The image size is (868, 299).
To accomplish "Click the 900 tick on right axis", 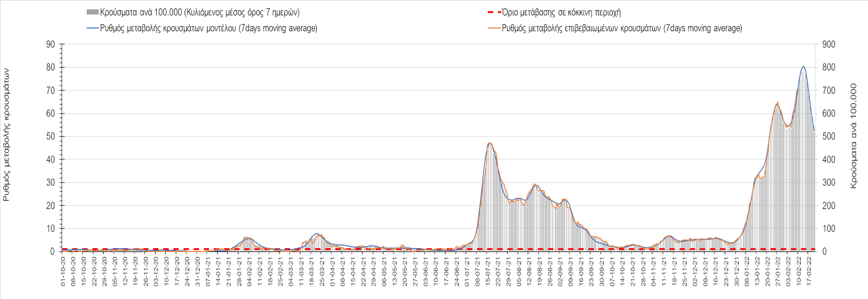I will (828, 44).
